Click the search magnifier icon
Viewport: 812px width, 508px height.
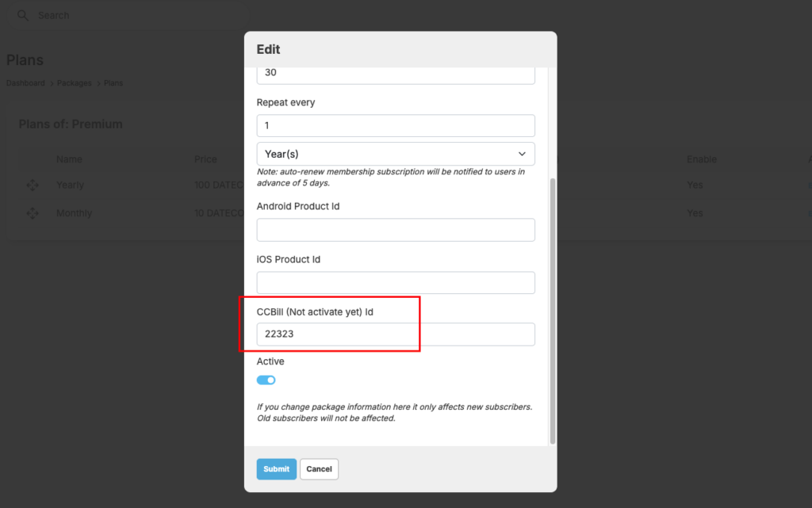(x=22, y=15)
